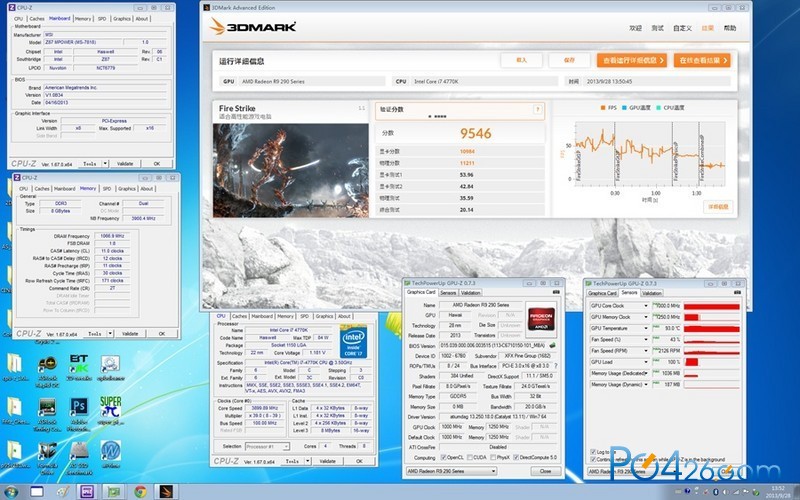The height and width of the screenshot is (500, 800).
Task: Click the GPU-Z taskbar icon
Action: [x=113, y=492]
